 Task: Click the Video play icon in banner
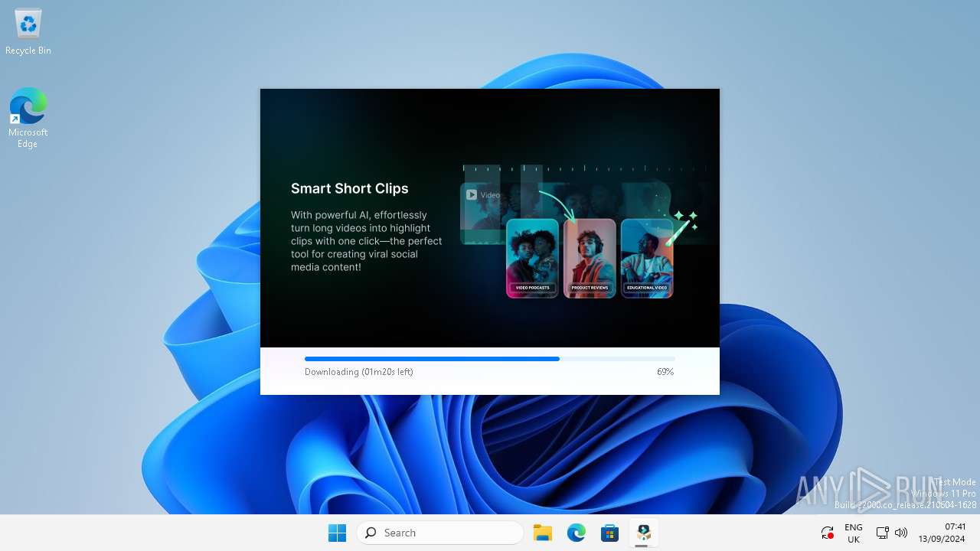pyautogui.click(x=472, y=195)
